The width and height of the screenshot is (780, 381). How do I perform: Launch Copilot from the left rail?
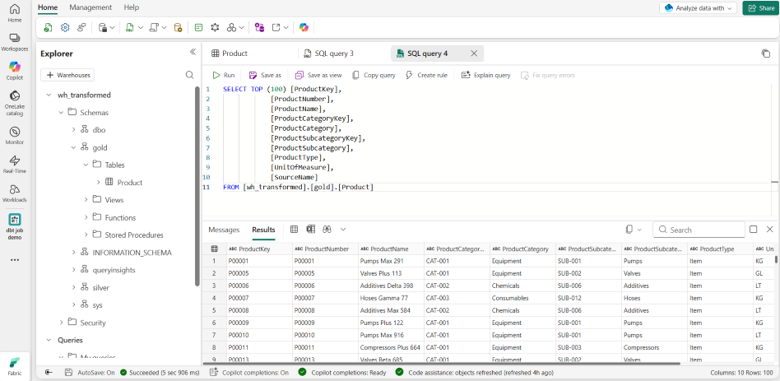(15, 71)
